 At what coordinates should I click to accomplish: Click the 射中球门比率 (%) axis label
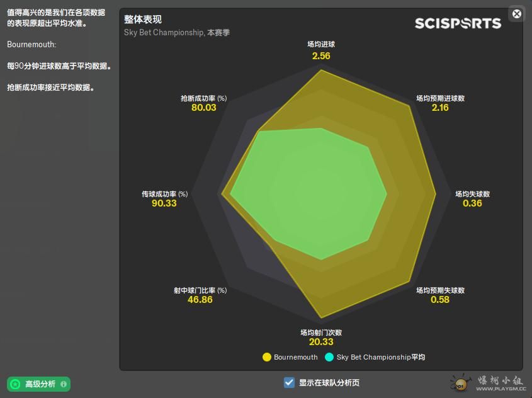pyautogui.click(x=200, y=290)
